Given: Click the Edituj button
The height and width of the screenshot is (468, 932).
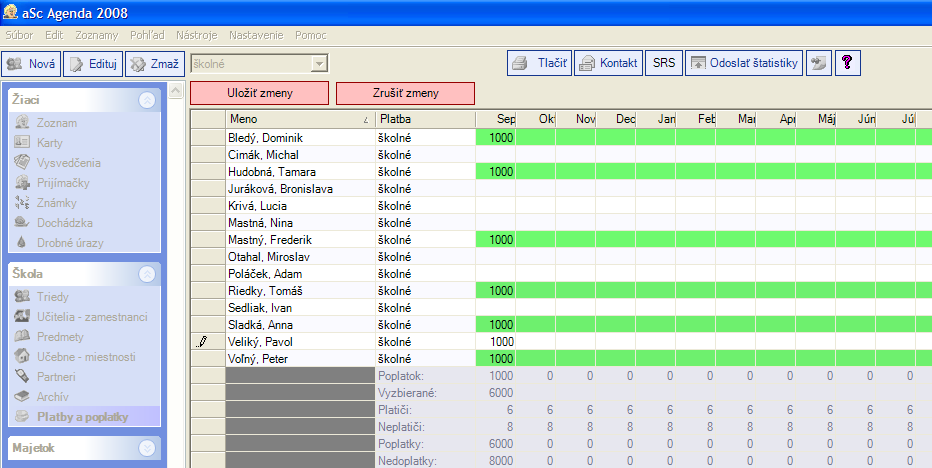Looking at the screenshot, I should (x=93, y=64).
